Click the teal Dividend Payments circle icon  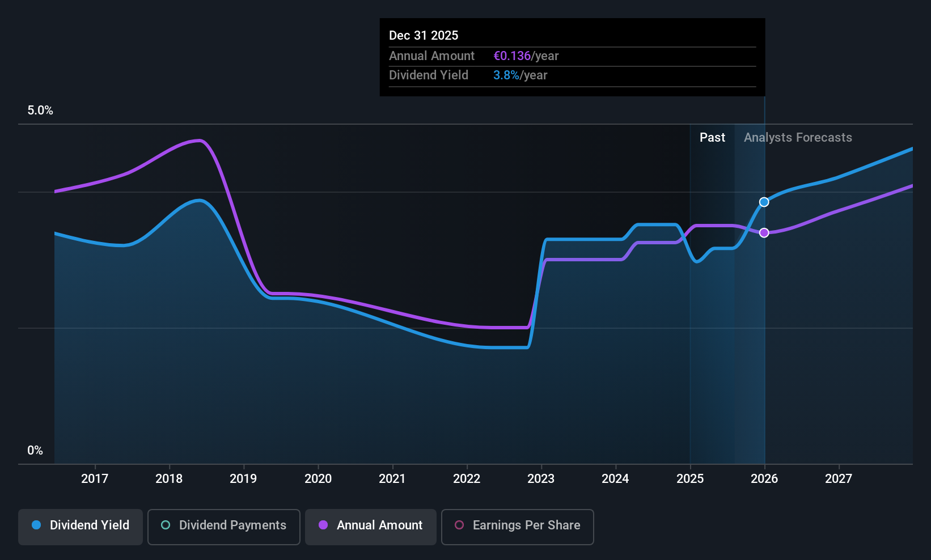[166, 525]
